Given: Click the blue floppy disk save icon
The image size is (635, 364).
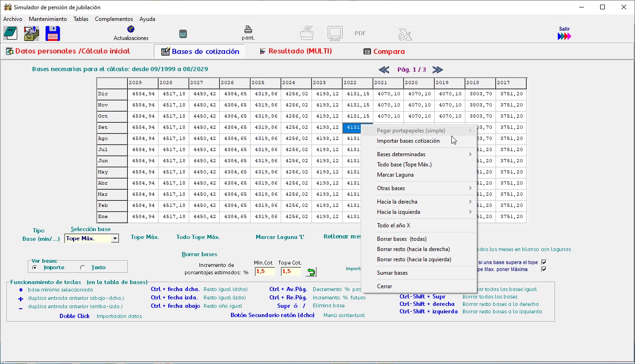Looking at the screenshot, I should coord(53,33).
